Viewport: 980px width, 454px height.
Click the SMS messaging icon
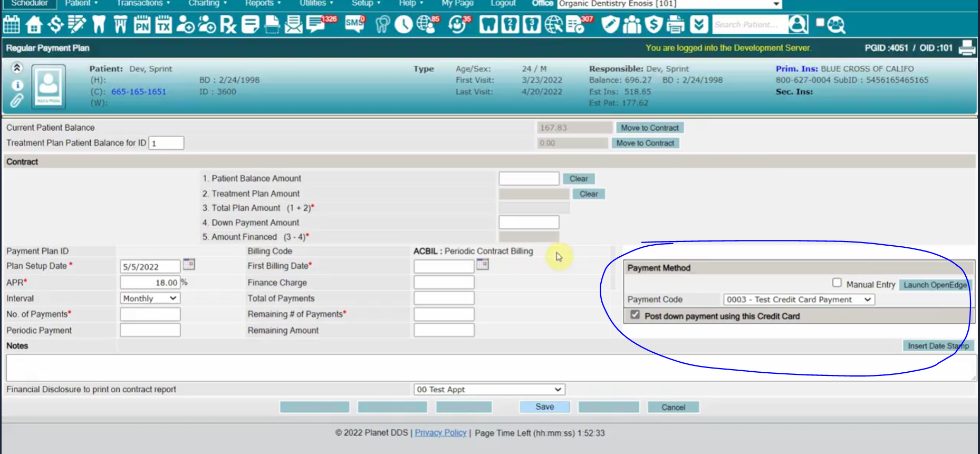tap(354, 24)
